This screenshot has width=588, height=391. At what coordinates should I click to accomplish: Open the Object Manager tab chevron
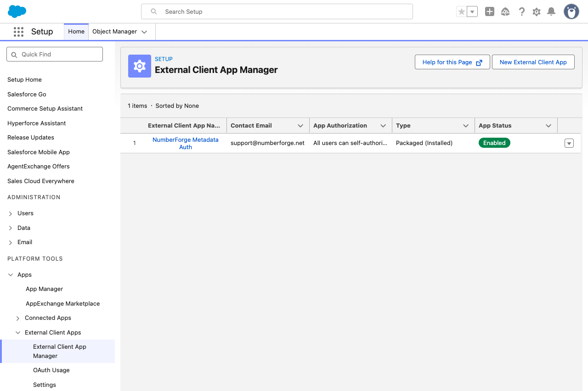pos(144,32)
